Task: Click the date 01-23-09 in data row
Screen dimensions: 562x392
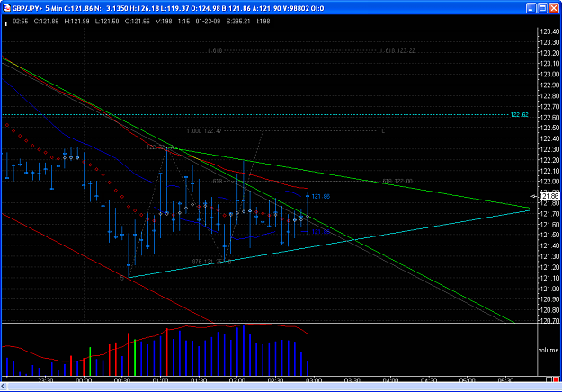Action: point(209,22)
